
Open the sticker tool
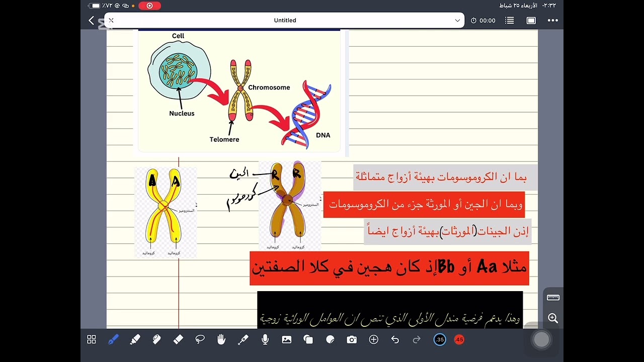(330, 340)
